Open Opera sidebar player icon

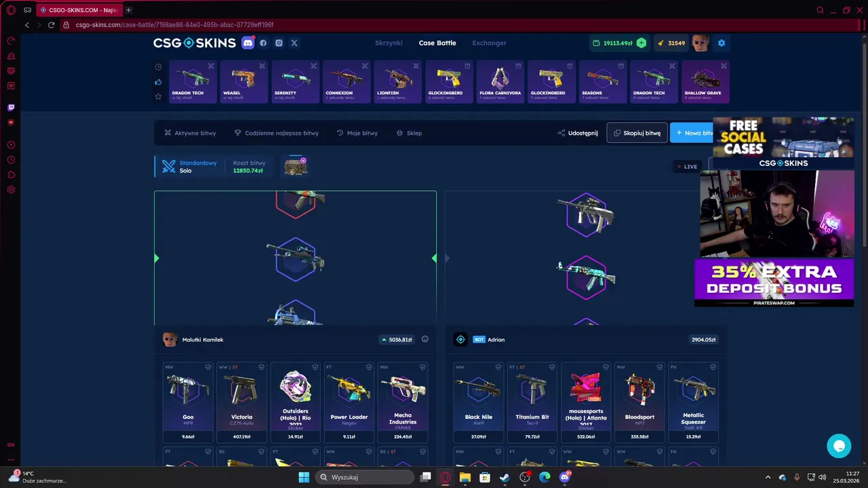[x=11, y=145]
